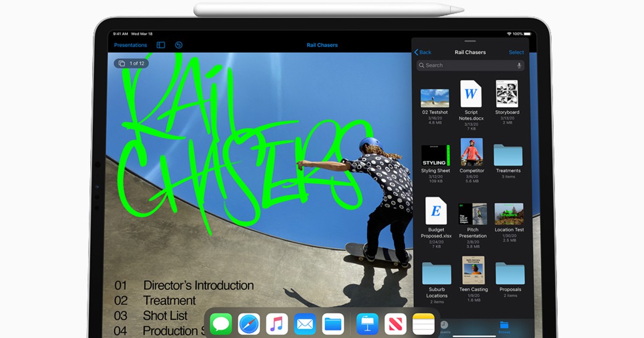Image resolution: width=644 pixels, height=338 pixels.
Task: Tap the 9:41 AM clock in status bar
Action: [x=121, y=34]
